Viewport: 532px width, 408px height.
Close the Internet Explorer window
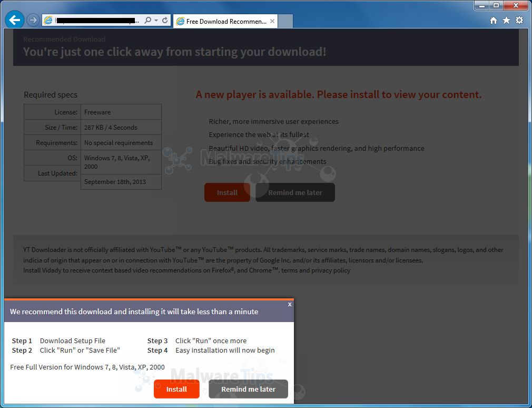coord(516,5)
